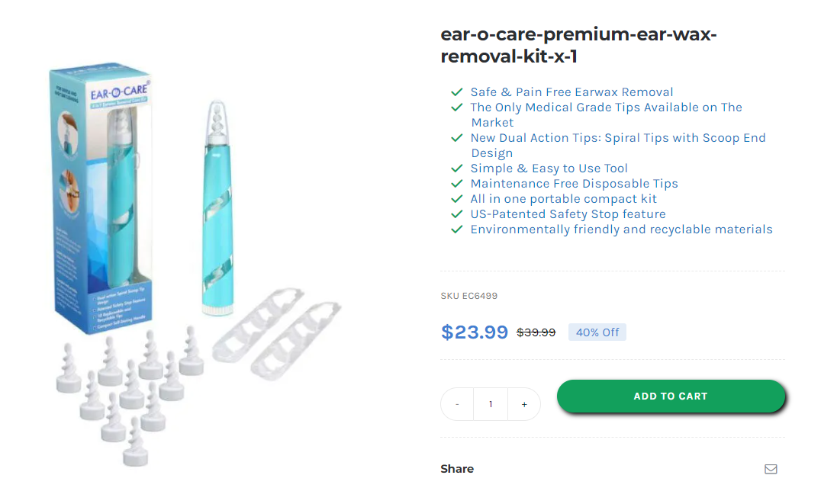Decrease quantity with the minus button
Viewport: 821px width, 504px height.
(x=457, y=404)
